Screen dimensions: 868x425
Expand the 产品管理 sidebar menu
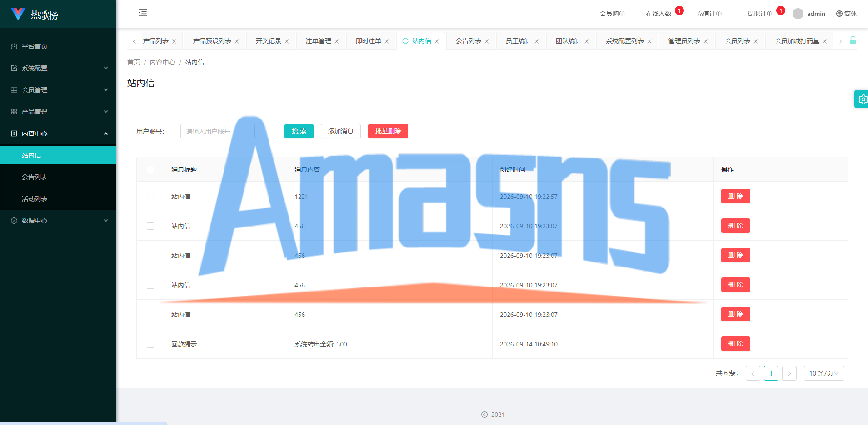point(58,112)
